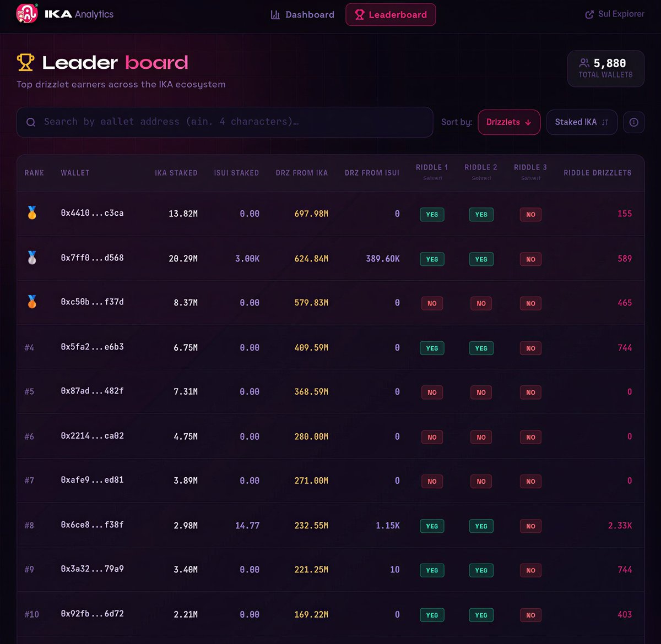Click the RIDDLE 3 column header
The image size is (661, 644).
tap(530, 167)
